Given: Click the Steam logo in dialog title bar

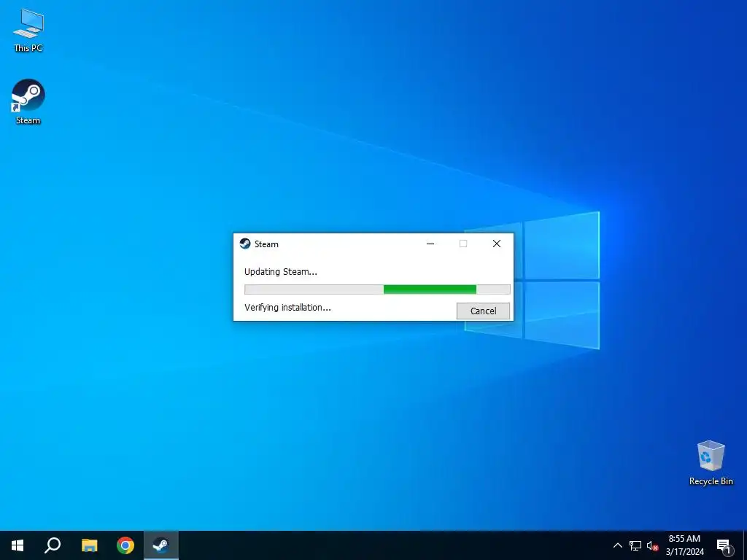Looking at the screenshot, I should pyautogui.click(x=245, y=244).
